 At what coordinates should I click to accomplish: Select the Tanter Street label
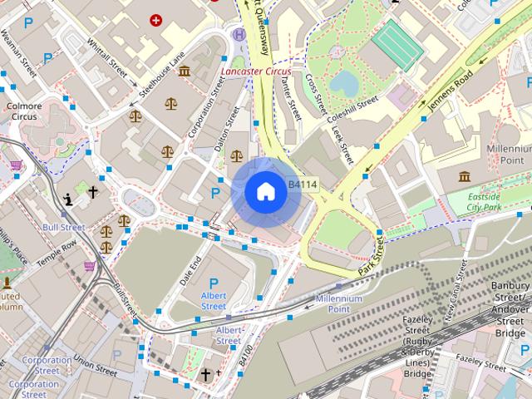tap(291, 97)
